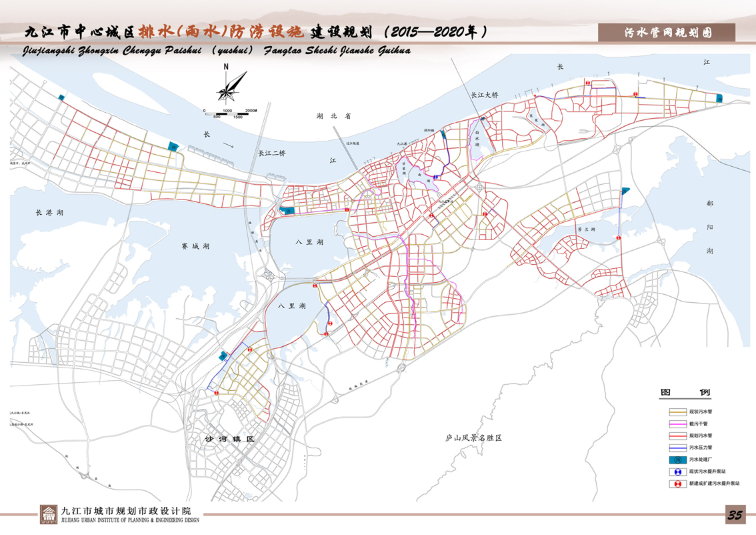Screen dimensions: 756x535
Task: Click the yellow 现状污水管 legend swatch
Action: (x=678, y=412)
